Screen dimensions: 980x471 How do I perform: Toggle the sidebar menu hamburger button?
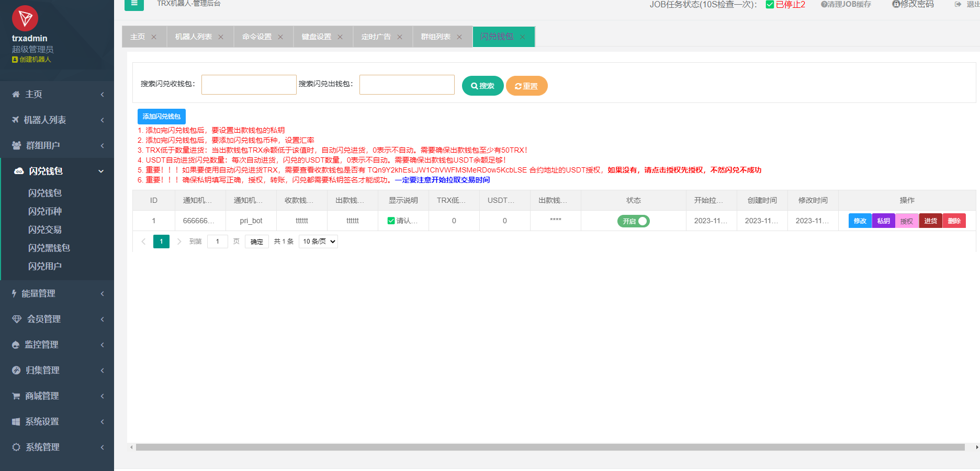[x=134, y=4]
